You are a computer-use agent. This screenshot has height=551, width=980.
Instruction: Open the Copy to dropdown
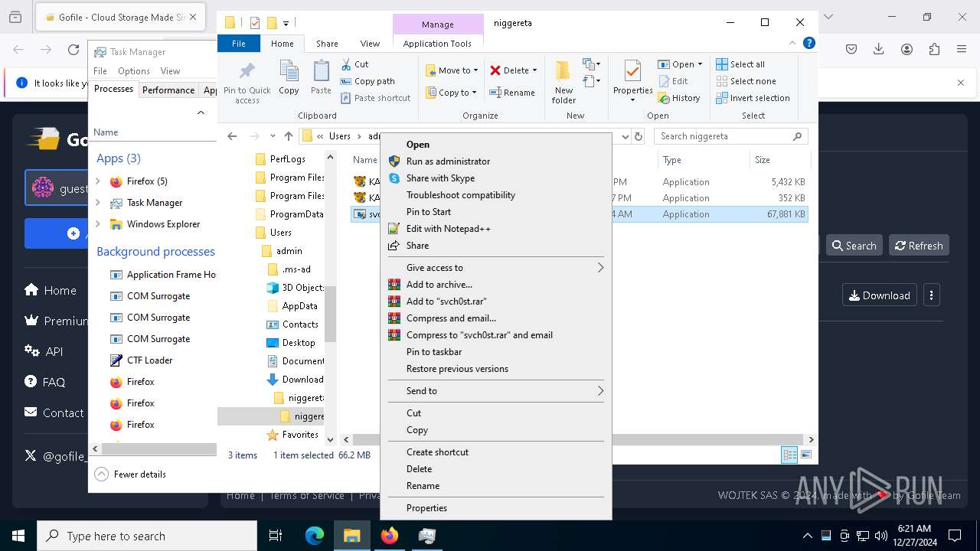451,93
